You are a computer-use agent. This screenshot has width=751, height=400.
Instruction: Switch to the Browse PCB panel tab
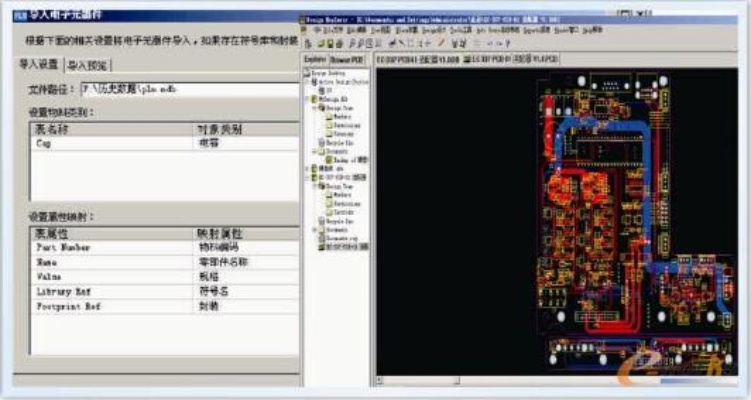tap(347, 60)
